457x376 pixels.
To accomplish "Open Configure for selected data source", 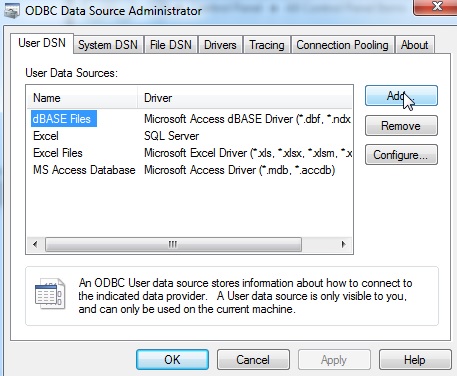I will 401,155.
